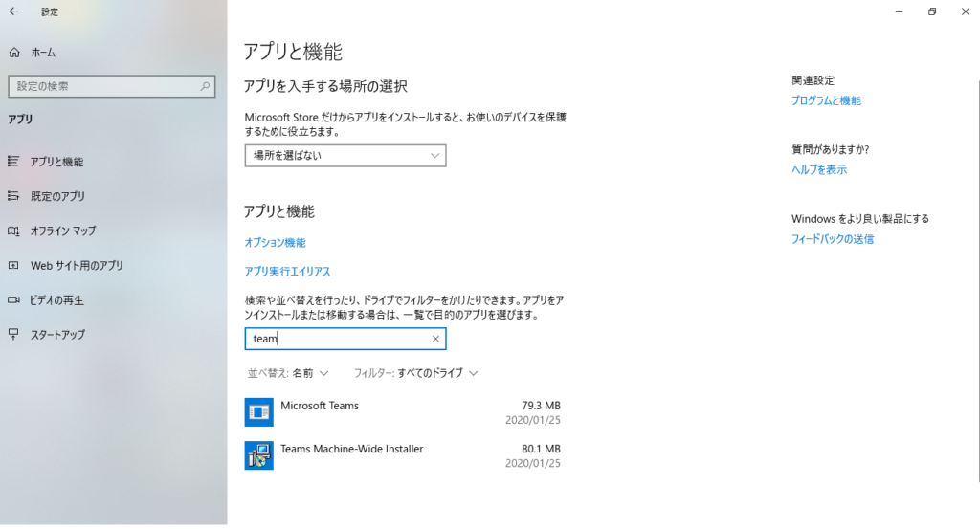980x529 pixels.
Task: Select the 既定のアプリ sidebar icon
Action: click(13, 196)
